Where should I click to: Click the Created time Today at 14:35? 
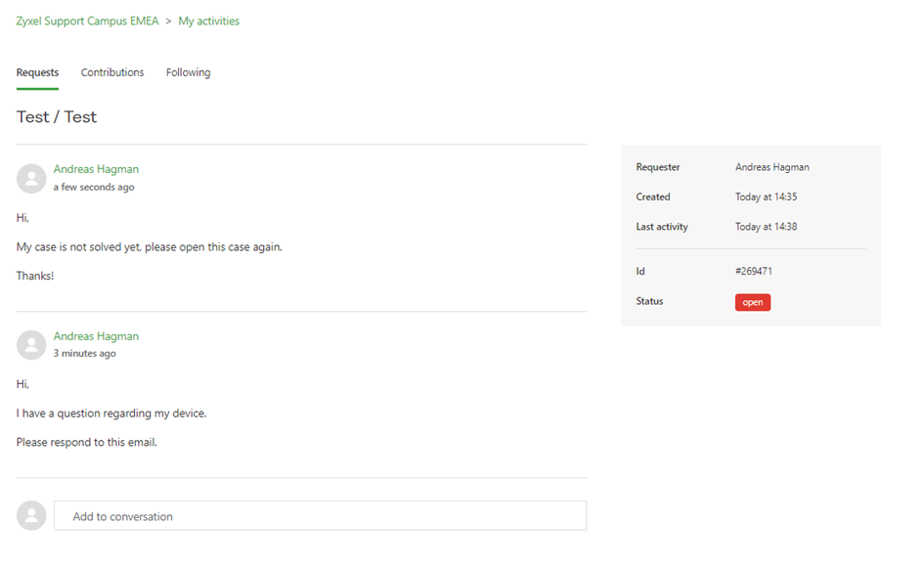(x=766, y=196)
